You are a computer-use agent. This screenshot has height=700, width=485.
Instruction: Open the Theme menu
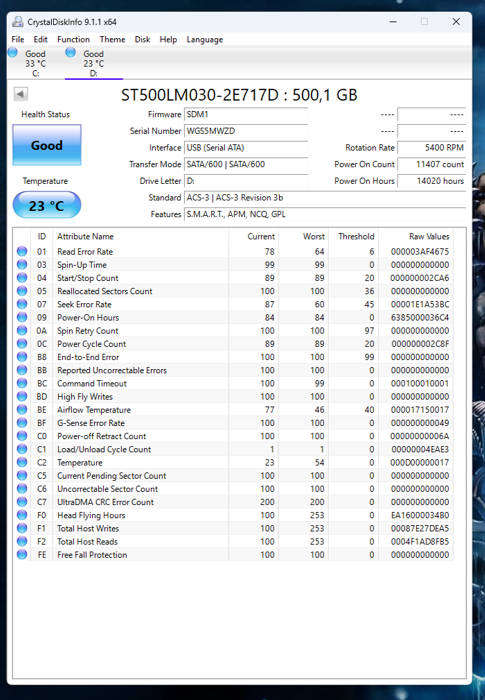113,39
